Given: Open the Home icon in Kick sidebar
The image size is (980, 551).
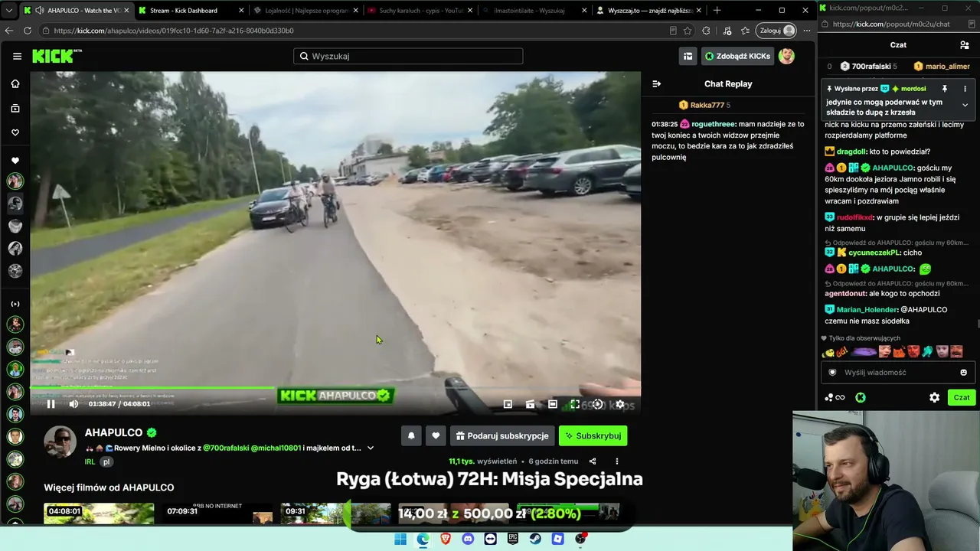Looking at the screenshot, I should pyautogui.click(x=15, y=83).
